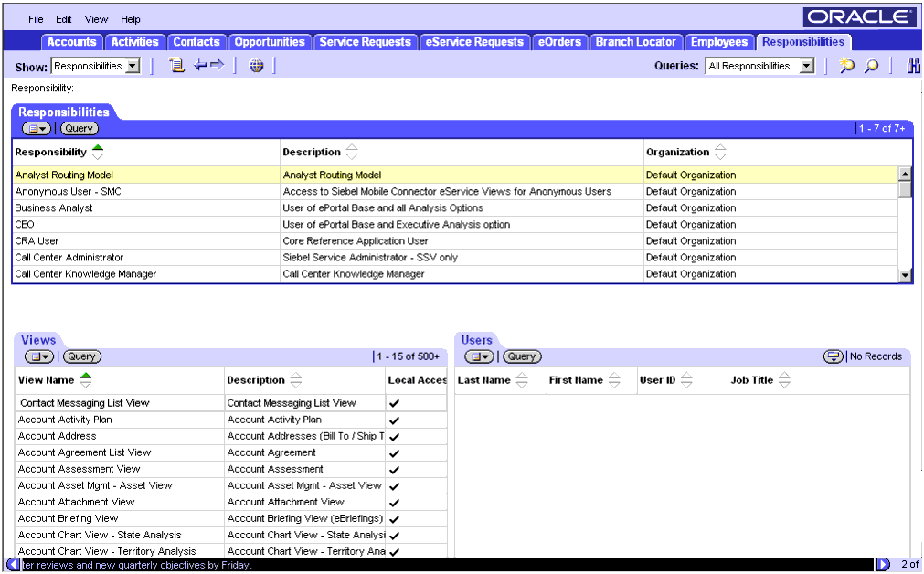
Task: Sort Users by First Name arrows
Action: 614,380
